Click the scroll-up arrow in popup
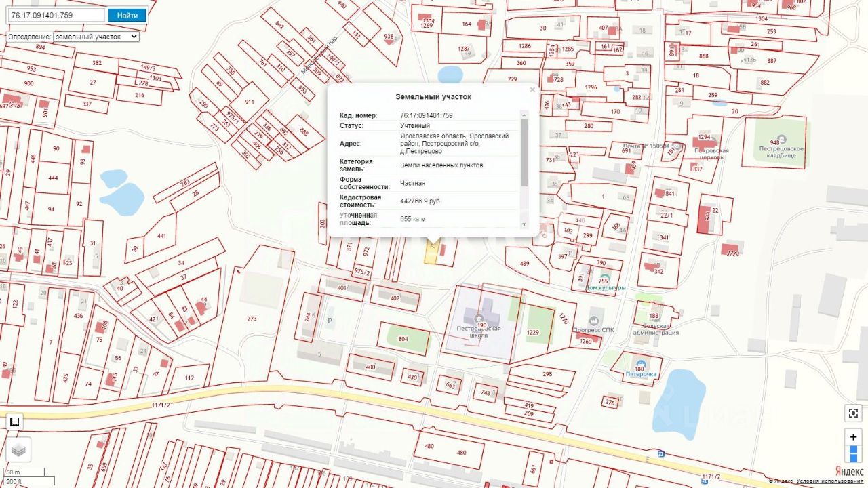 pos(524,115)
